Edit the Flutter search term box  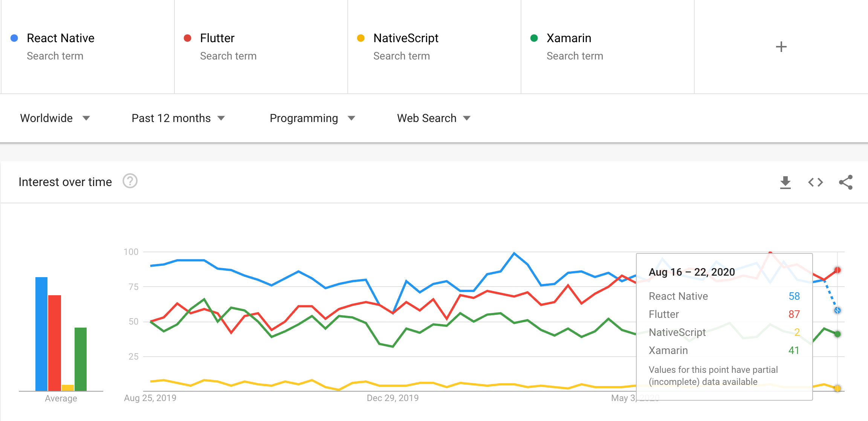coord(261,47)
